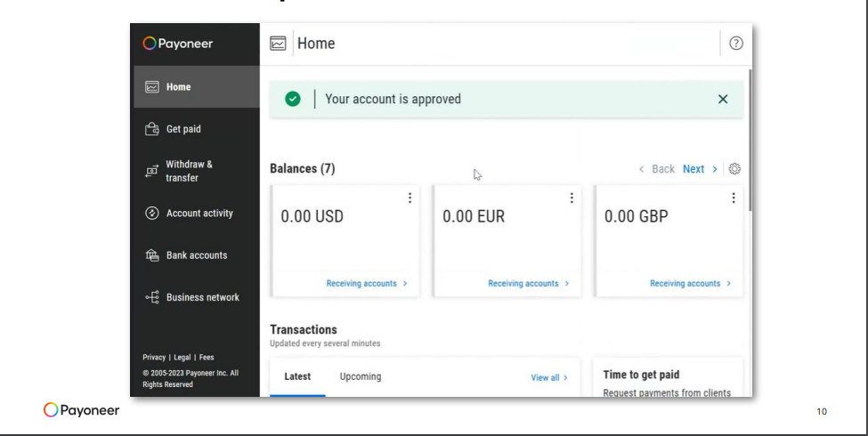Screen dimensions: 868x436
Task: Click the Balances (7) heading
Action: pyautogui.click(x=303, y=169)
